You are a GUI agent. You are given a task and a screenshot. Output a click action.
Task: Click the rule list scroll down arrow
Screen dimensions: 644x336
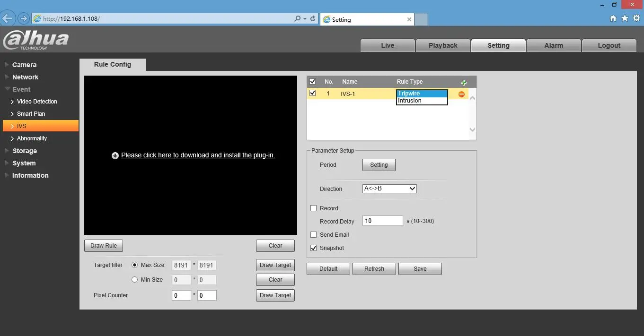click(472, 129)
